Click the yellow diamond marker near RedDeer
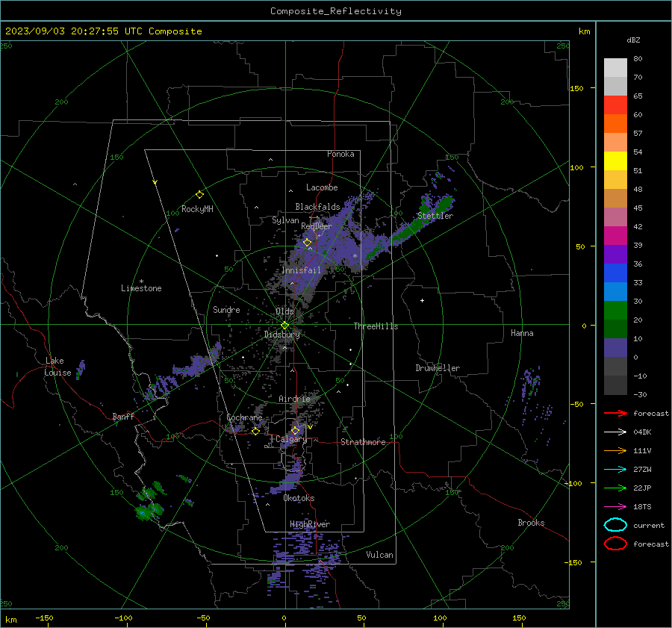The width and height of the screenshot is (672, 628). (307, 243)
